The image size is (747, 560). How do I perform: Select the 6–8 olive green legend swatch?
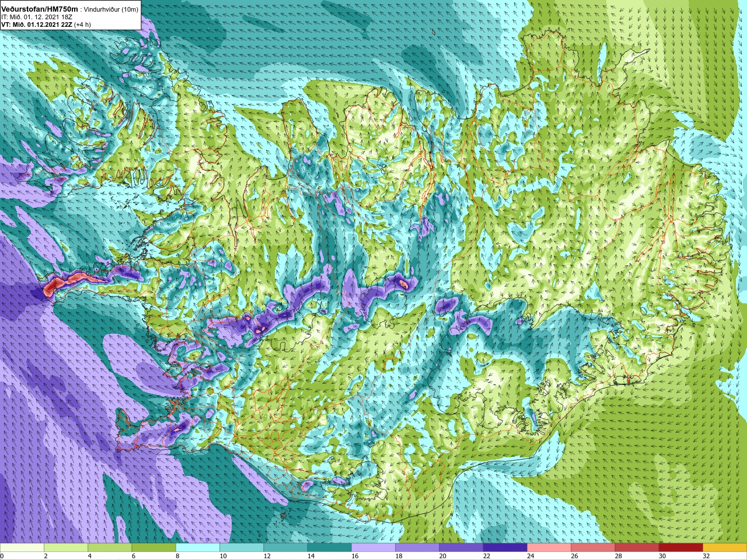[x=153, y=548]
